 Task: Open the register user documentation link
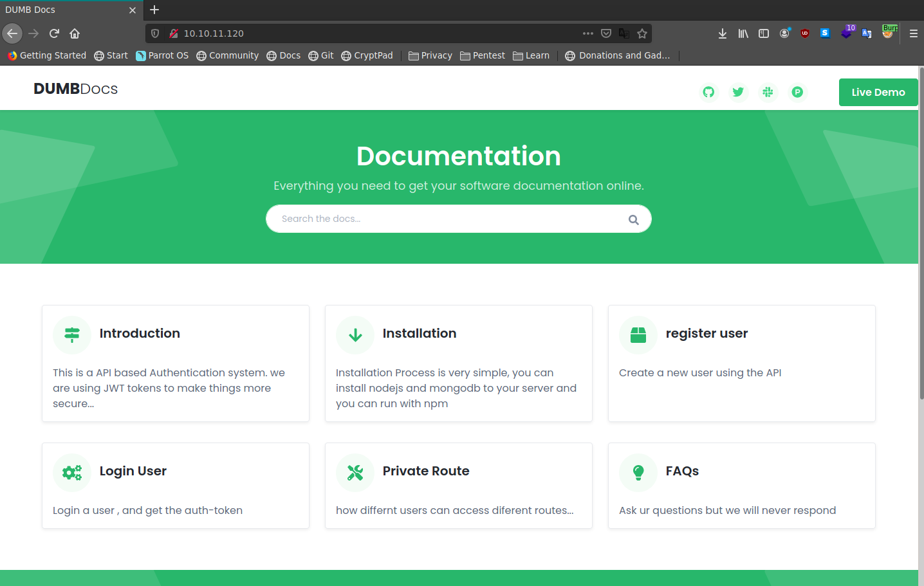[707, 333]
